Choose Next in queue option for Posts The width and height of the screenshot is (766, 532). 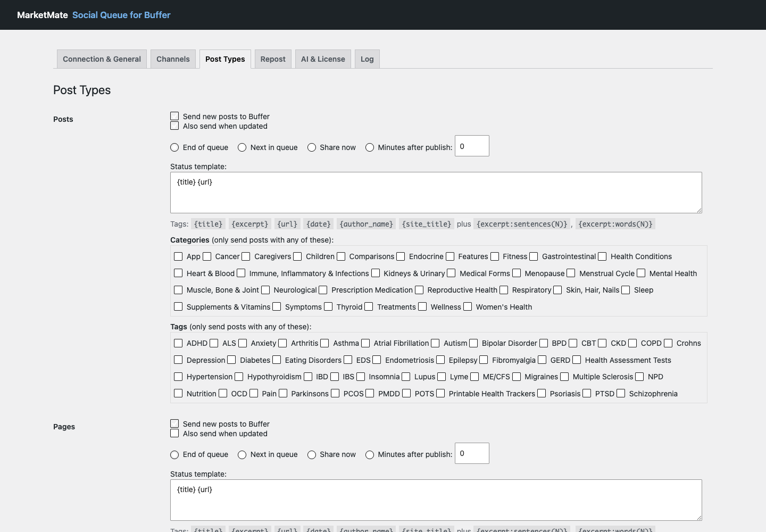tap(242, 147)
